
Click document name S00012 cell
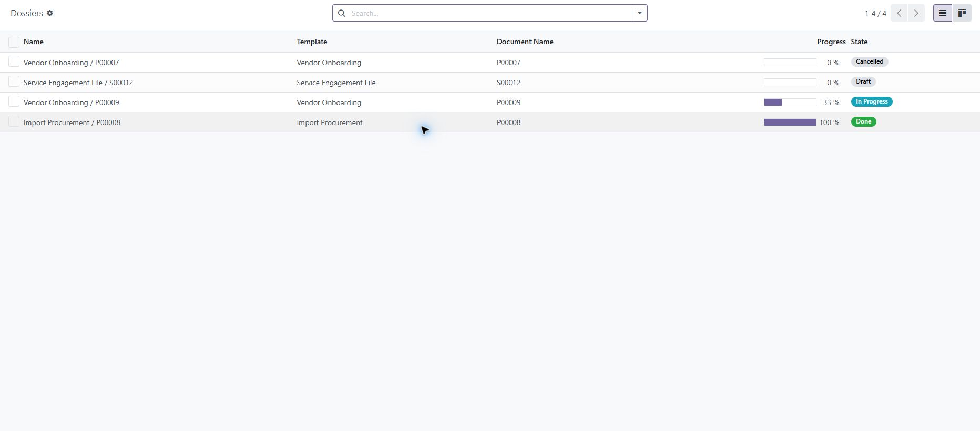509,83
